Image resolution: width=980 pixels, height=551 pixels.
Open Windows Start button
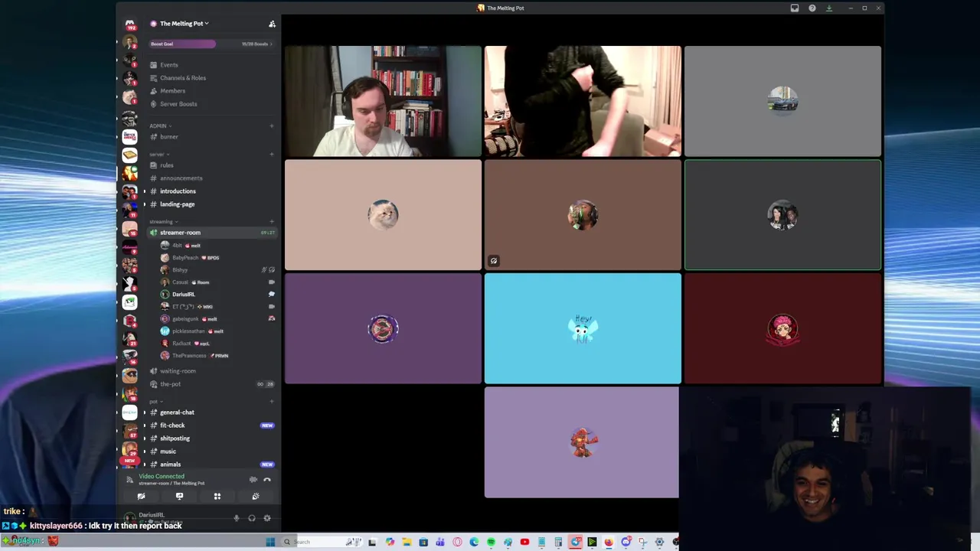(270, 542)
